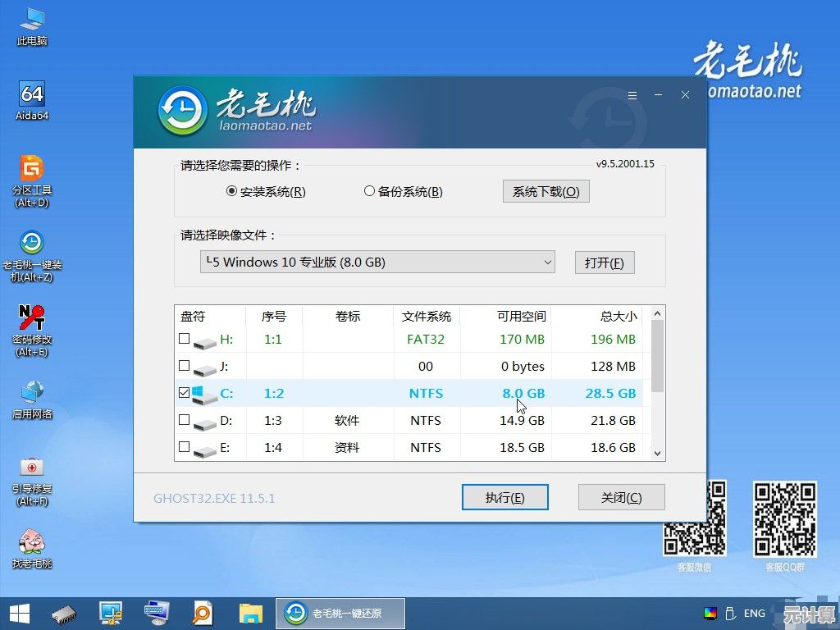Click the 打开 image file button

click(x=604, y=262)
